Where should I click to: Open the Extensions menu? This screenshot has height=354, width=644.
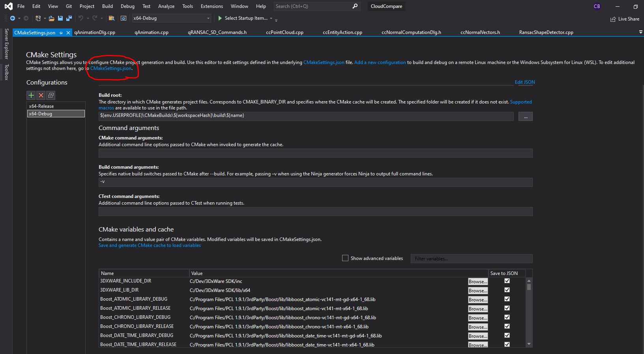pyautogui.click(x=212, y=6)
